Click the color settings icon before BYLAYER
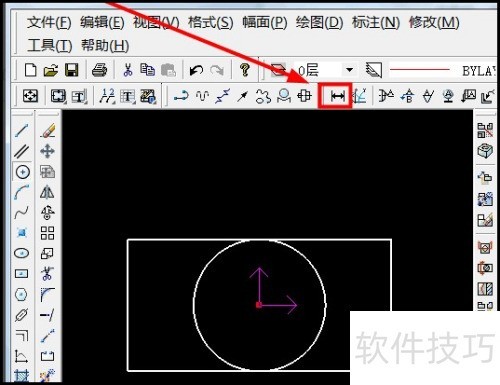 [x=374, y=70]
